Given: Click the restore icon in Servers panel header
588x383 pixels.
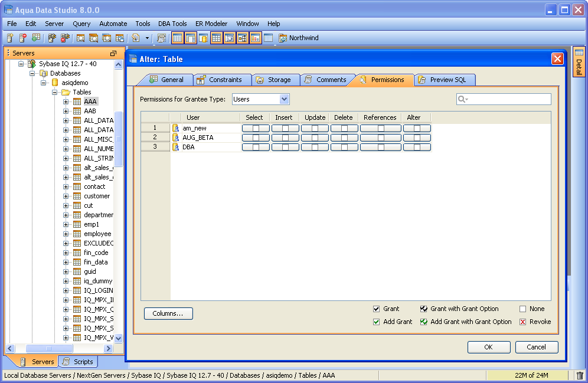Looking at the screenshot, I should tap(113, 53).
